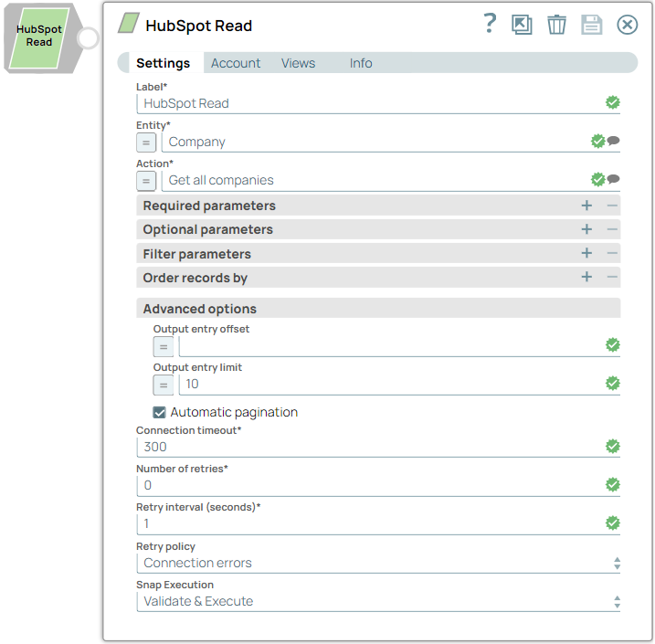
Task: Add a row to Filter parameters
Action: [586, 253]
